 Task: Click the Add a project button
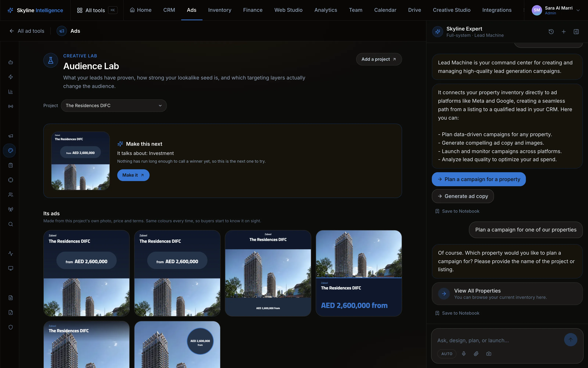pos(379,59)
